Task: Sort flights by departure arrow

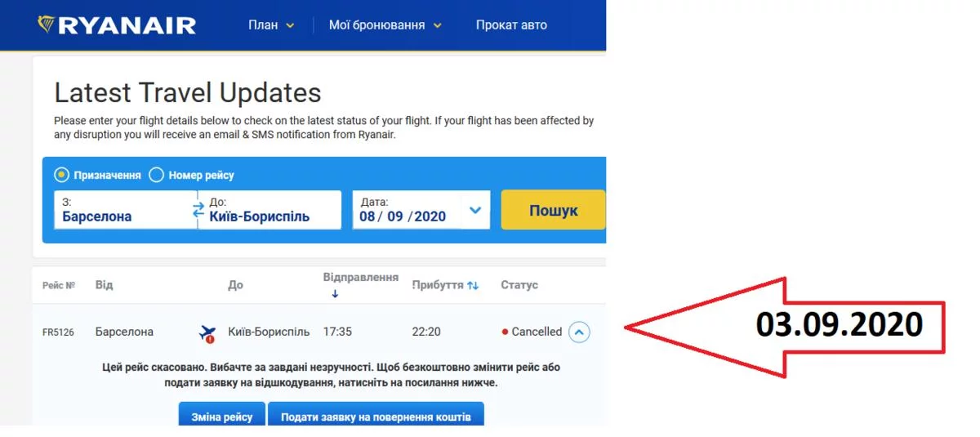Action: pos(335,294)
